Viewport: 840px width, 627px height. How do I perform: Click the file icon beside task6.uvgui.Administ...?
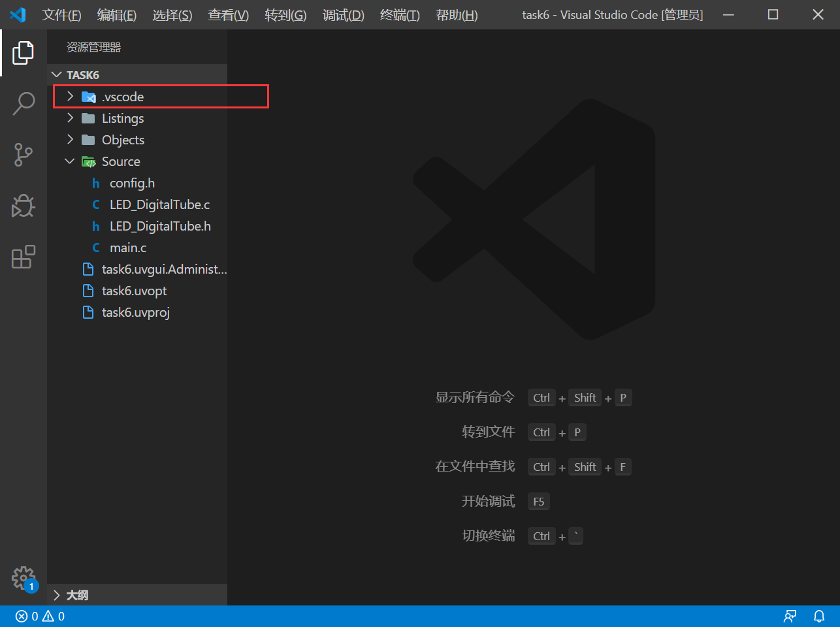coord(88,269)
